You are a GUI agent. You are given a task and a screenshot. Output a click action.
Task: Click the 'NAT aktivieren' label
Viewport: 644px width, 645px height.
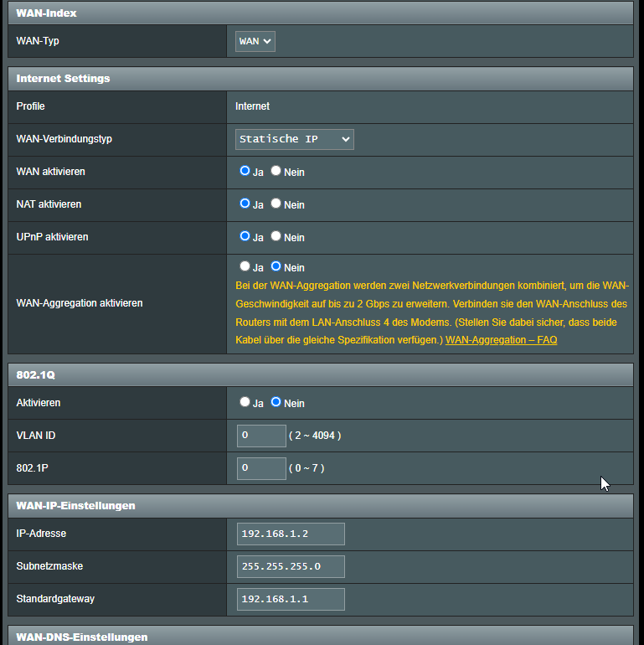(x=49, y=204)
